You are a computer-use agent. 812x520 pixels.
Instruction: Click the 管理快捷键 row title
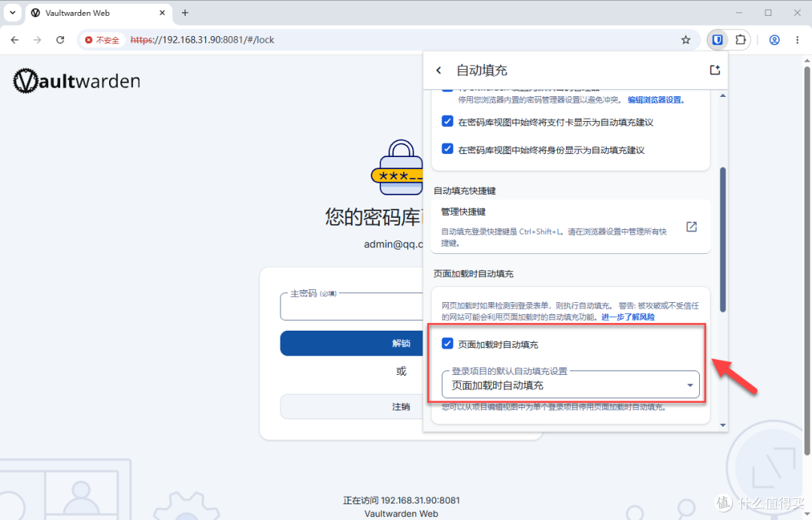tap(463, 212)
